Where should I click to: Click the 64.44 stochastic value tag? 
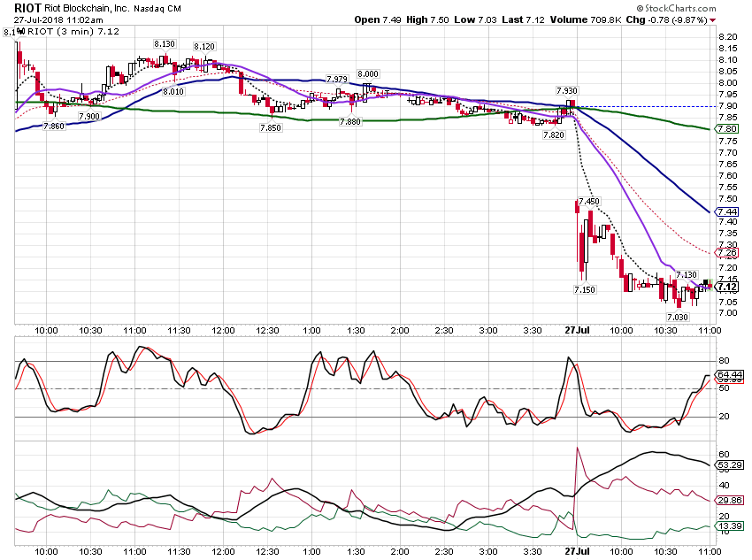(x=730, y=374)
